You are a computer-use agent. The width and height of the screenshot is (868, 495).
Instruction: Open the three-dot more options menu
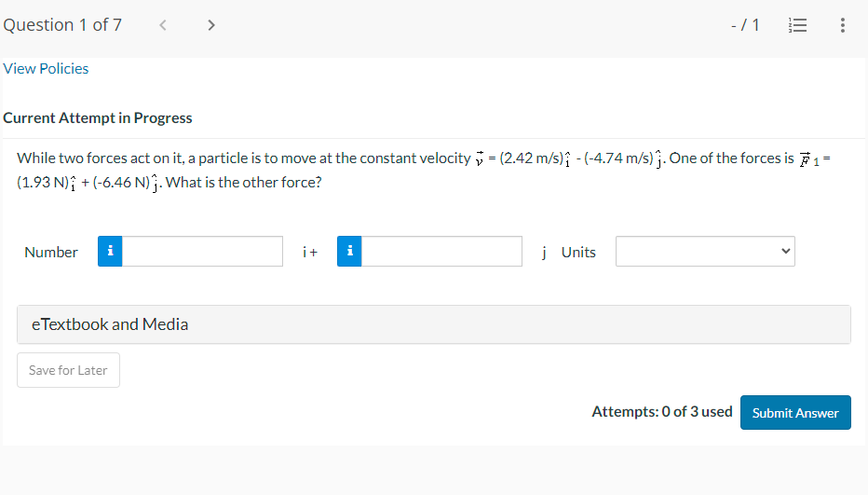pos(843,25)
